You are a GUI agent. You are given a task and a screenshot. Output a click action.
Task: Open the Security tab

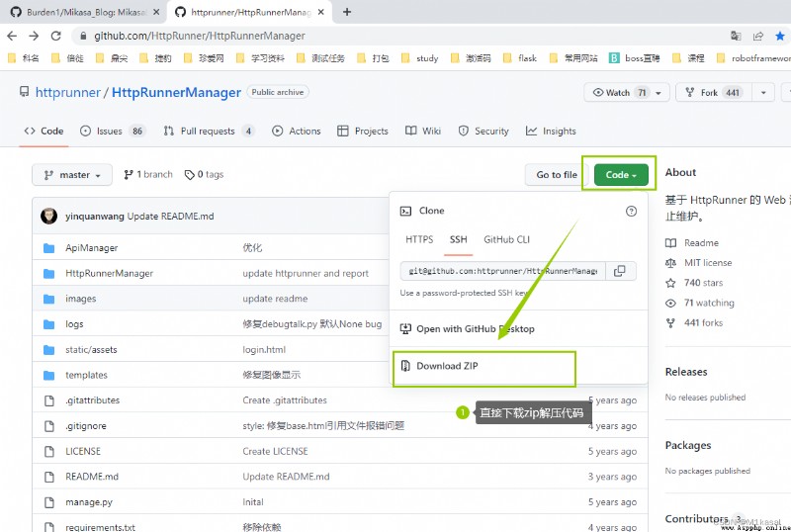coord(483,132)
